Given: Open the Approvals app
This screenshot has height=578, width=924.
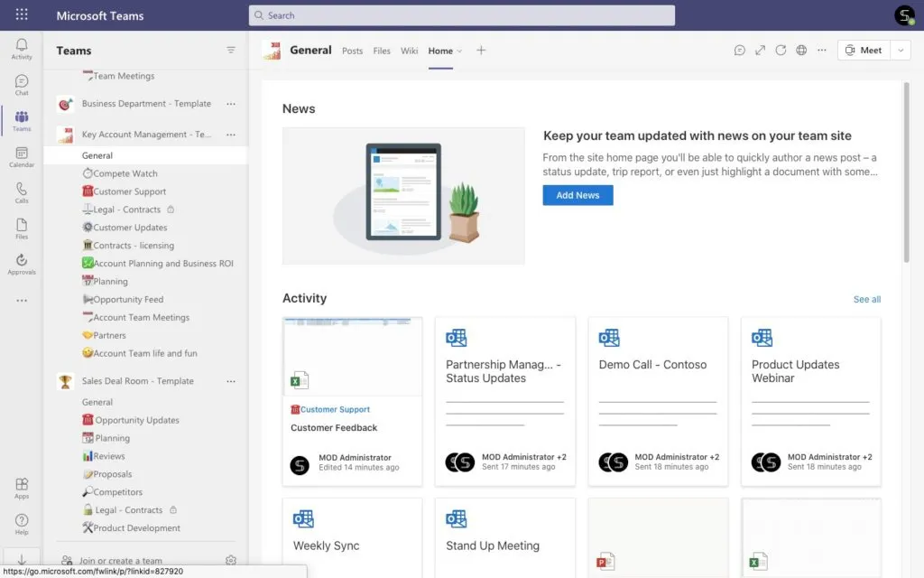Looking at the screenshot, I should (22, 265).
